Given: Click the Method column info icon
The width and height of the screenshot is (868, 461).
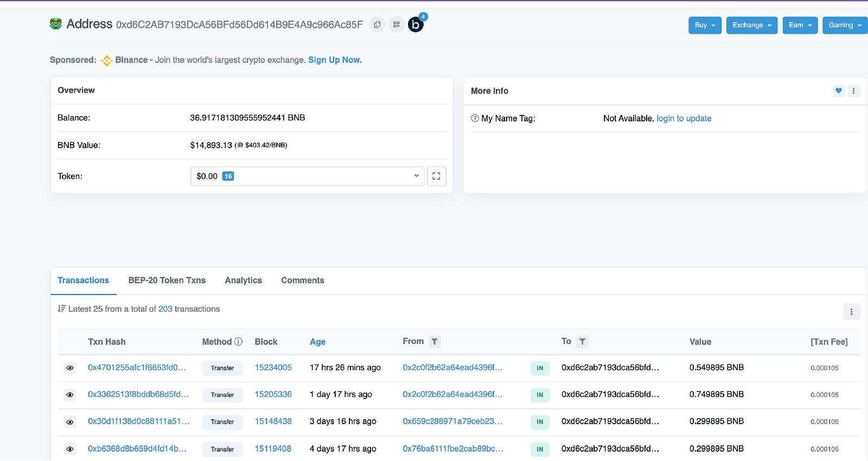Looking at the screenshot, I should 238,342.
